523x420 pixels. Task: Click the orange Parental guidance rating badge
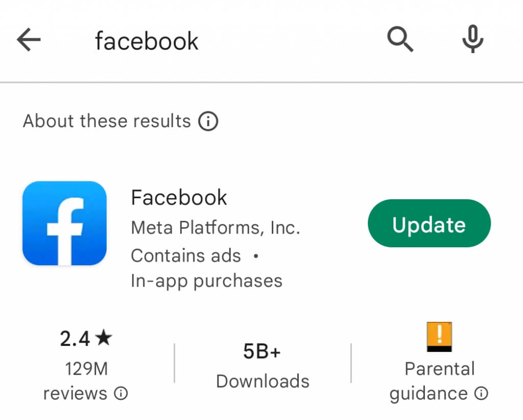(x=439, y=337)
